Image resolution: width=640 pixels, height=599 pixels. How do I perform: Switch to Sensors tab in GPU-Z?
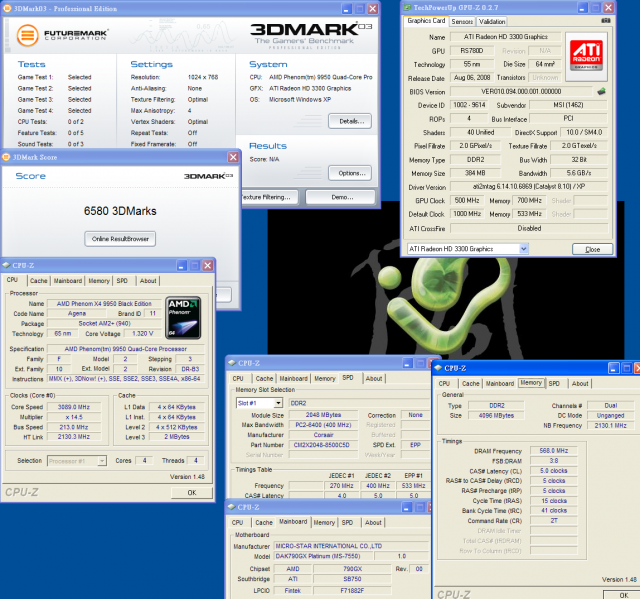462,22
